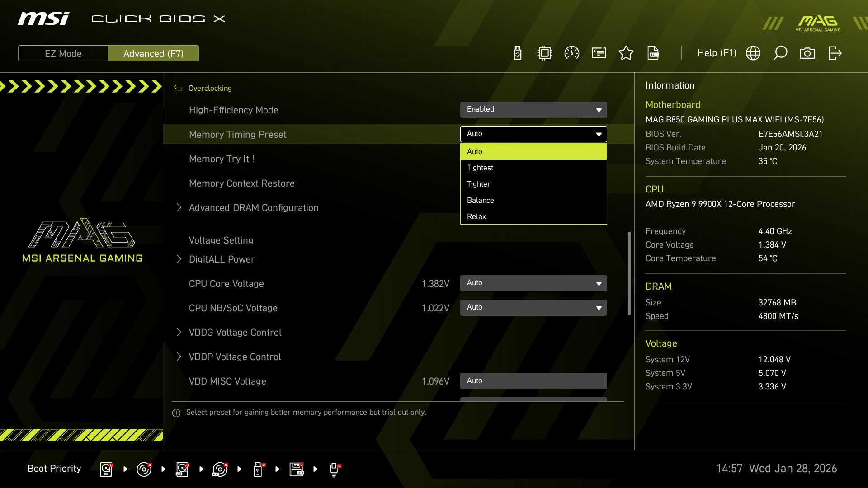Click the Favorites star icon
This screenshot has height=488, width=868.
626,53
